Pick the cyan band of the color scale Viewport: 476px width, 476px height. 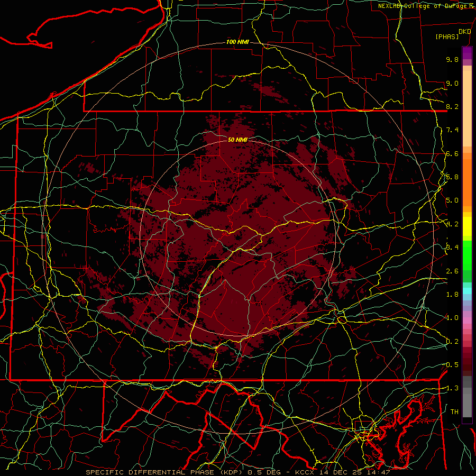467,291
